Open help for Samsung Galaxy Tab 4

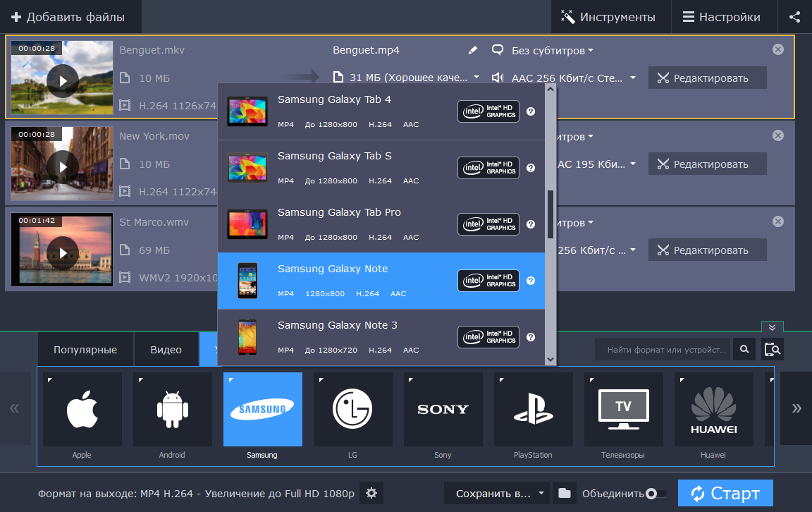coord(531,111)
